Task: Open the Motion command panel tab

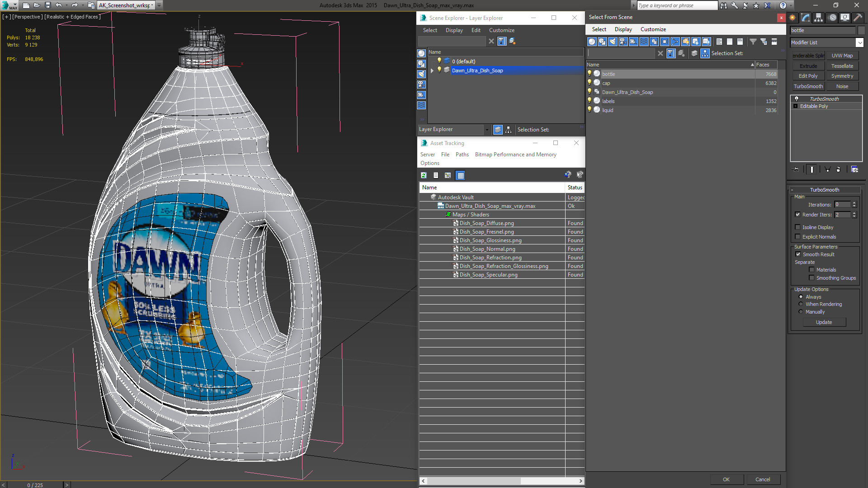Action: pyautogui.click(x=832, y=18)
